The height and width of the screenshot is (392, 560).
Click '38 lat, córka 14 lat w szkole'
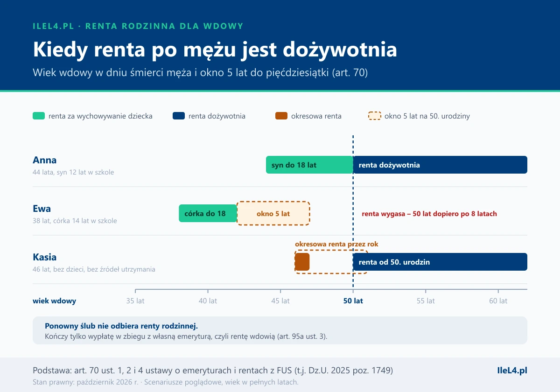[75, 221]
